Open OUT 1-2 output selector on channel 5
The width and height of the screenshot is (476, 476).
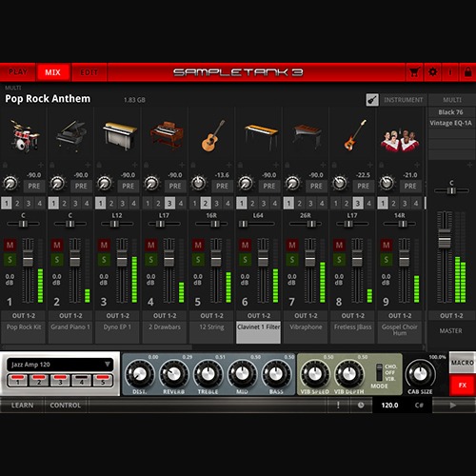[211, 316]
